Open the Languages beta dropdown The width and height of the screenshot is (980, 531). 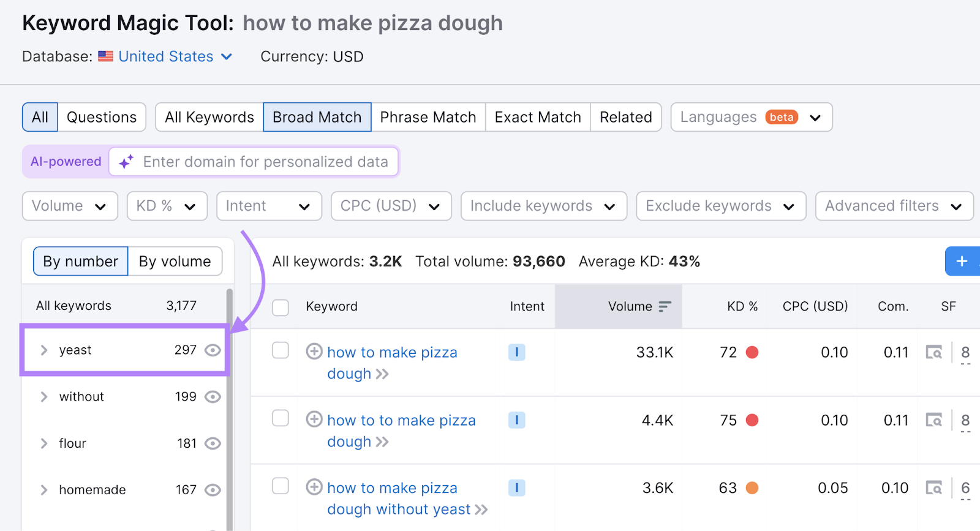click(x=751, y=117)
